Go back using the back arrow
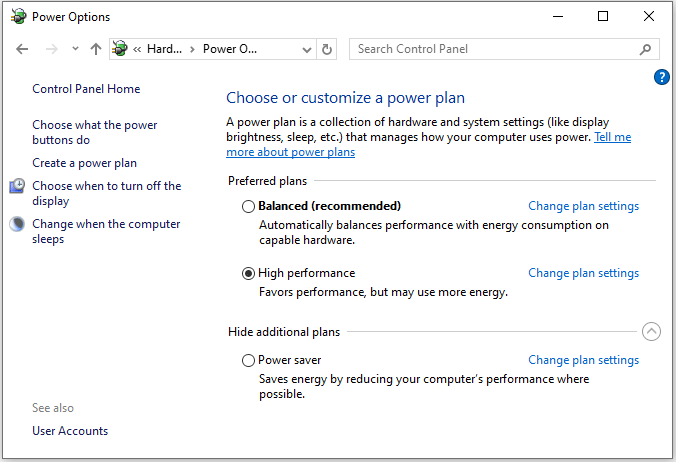This screenshot has height=462, width=676. coord(23,49)
